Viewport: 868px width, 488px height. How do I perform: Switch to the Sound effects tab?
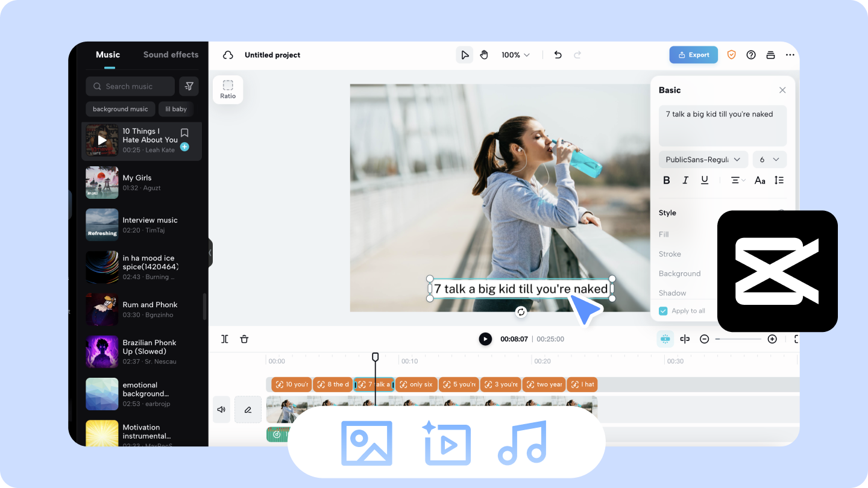[171, 55]
